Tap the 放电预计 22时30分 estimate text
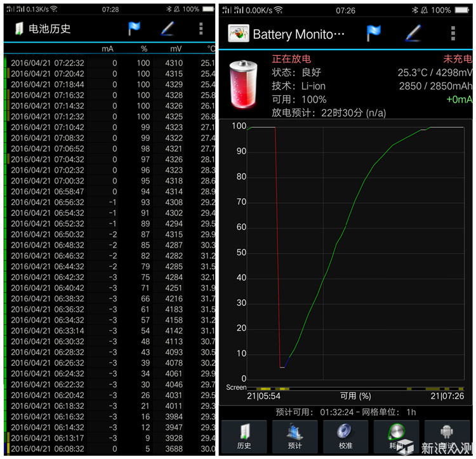The width and height of the screenshot is (476, 459). tap(329, 113)
